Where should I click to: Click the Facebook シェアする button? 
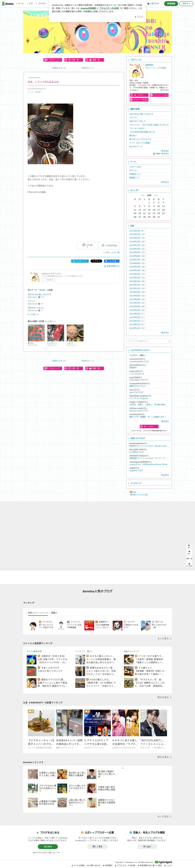coord(112,261)
